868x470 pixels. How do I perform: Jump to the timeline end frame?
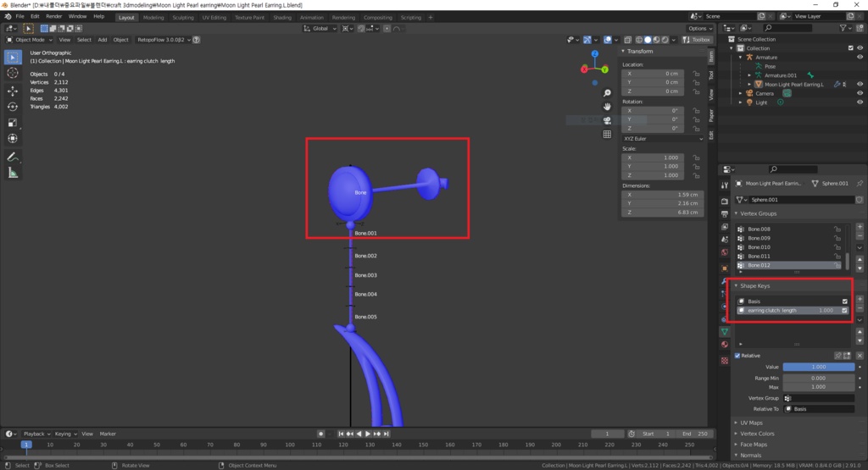tap(387, 434)
